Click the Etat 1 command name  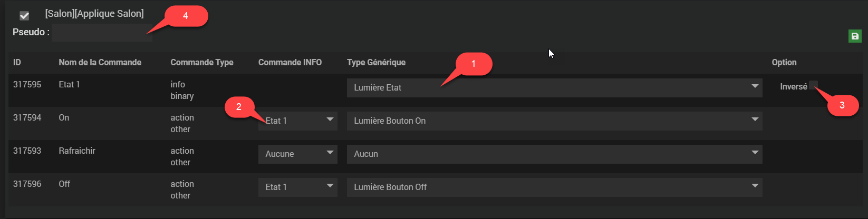(69, 85)
